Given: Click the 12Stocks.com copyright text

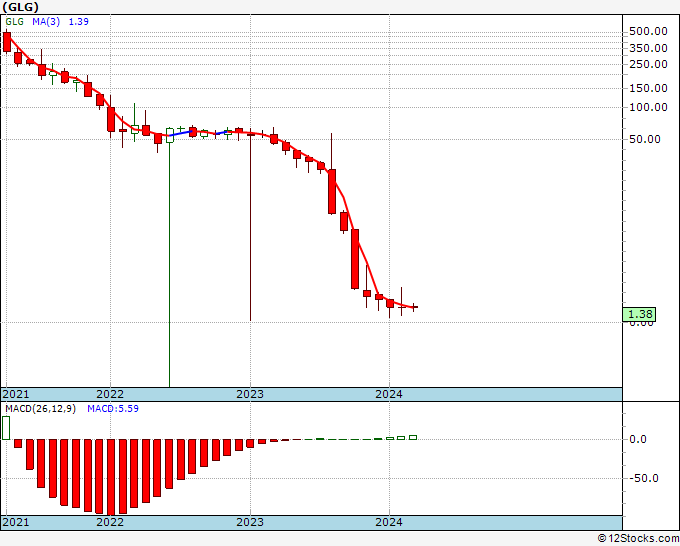Looking at the screenshot, I should (x=638, y=539).
